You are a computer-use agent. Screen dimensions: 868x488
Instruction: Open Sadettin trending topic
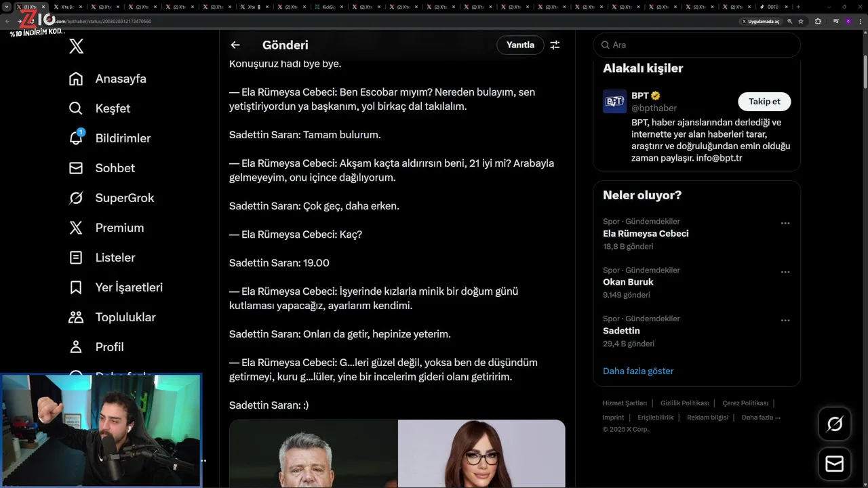621,331
